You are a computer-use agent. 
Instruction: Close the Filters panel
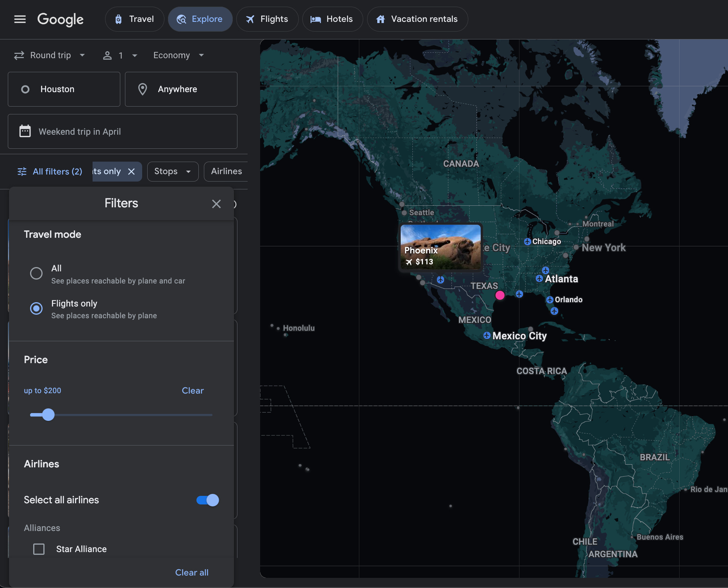point(216,204)
